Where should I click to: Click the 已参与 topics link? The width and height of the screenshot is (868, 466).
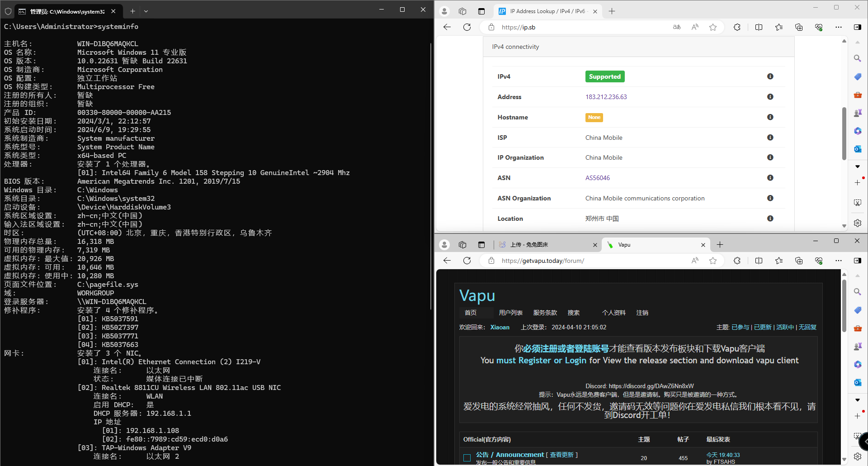point(741,327)
